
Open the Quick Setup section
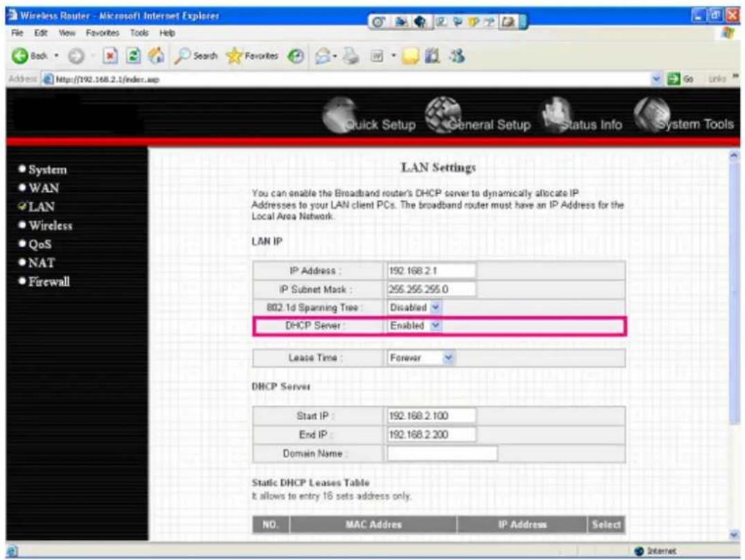[x=369, y=116]
